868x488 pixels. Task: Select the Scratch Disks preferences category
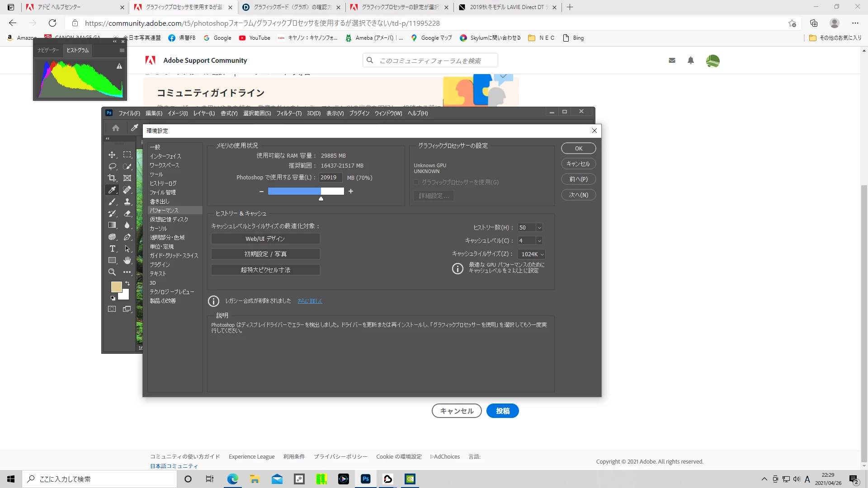pos(169,220)
